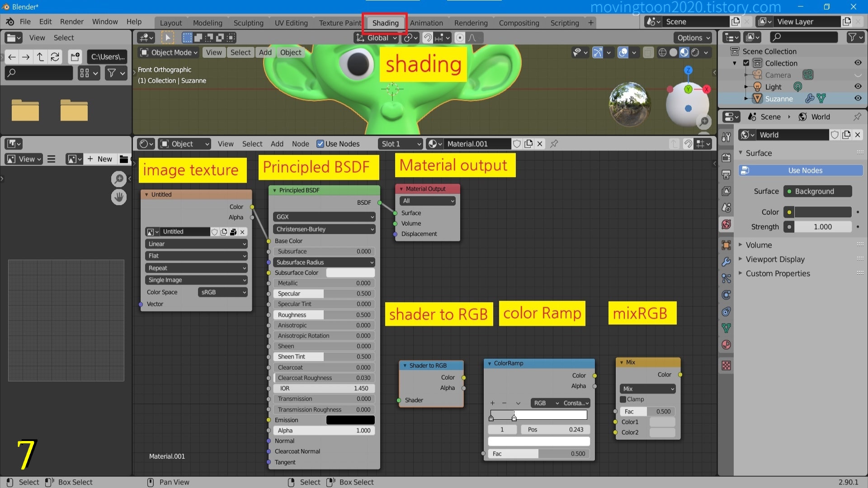Switch to the Modeling workspace tab
The width and height of the screenshot is (868, 488).
[208, 23]
